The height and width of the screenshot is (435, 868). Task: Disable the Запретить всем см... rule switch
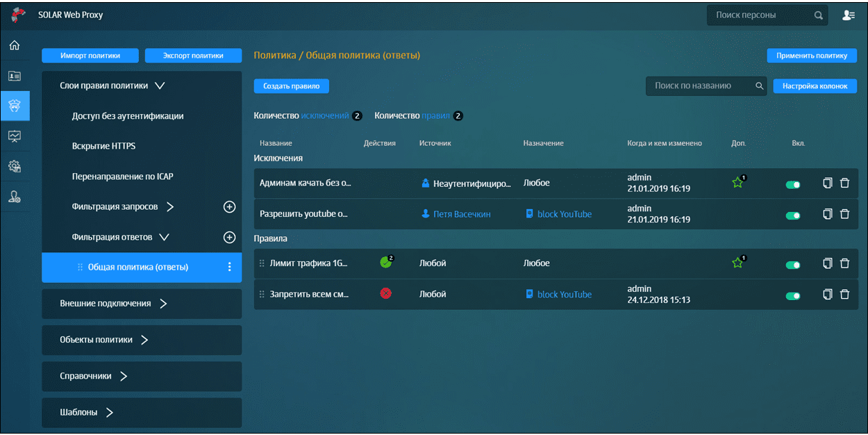click(x=792, y=296)
